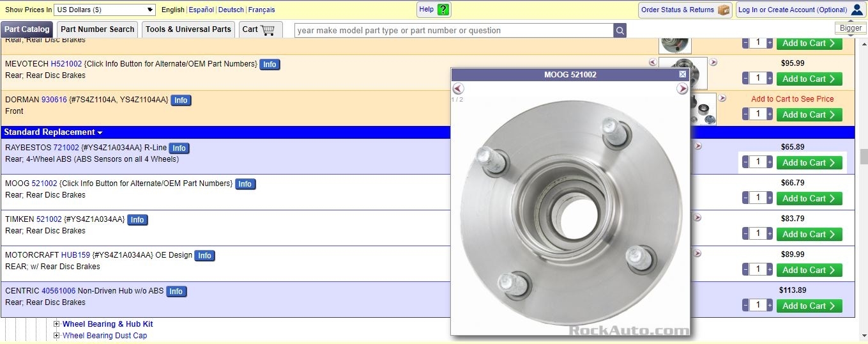Screen dimensions: 868x344
Task: Increase quantity for CENTRIC 40561006
Action: coord(770,306)
